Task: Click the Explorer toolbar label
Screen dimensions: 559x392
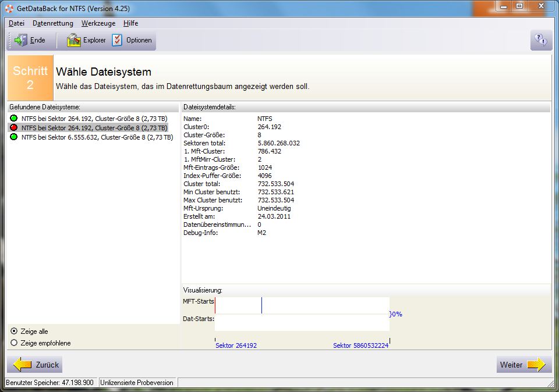Action: 94,40
